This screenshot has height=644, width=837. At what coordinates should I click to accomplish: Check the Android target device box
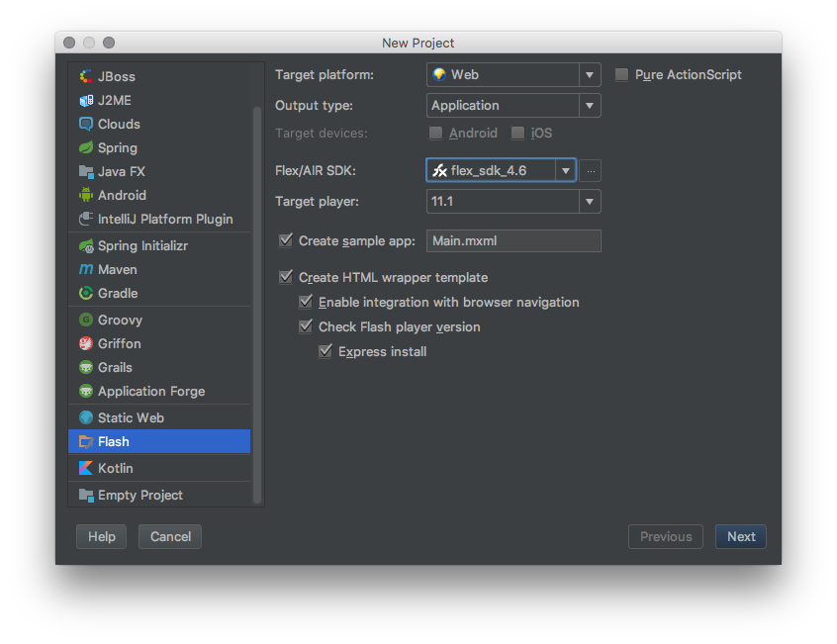click(435, 133)
